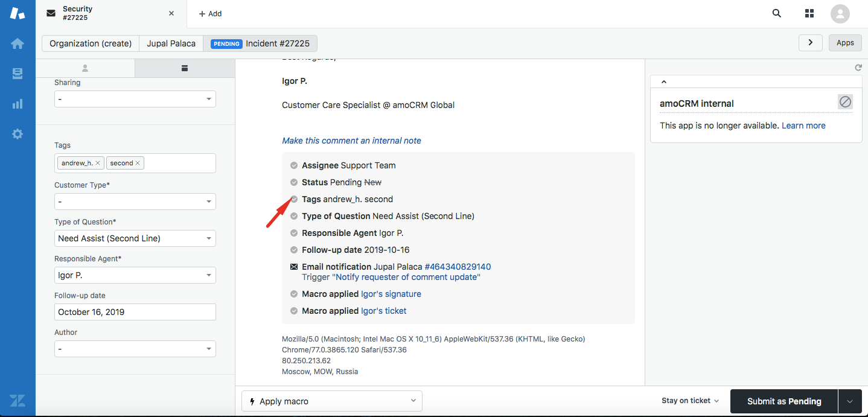Click Make this comment an internal note
Screen dimensions: 868x417
point(351,141)
